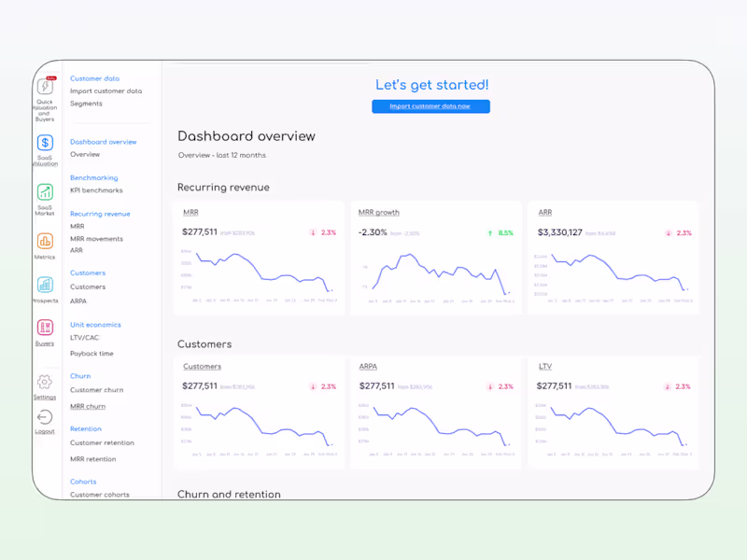Open the MRR card details link
This screenshot has width=747, height=560.
pos(190,212)
